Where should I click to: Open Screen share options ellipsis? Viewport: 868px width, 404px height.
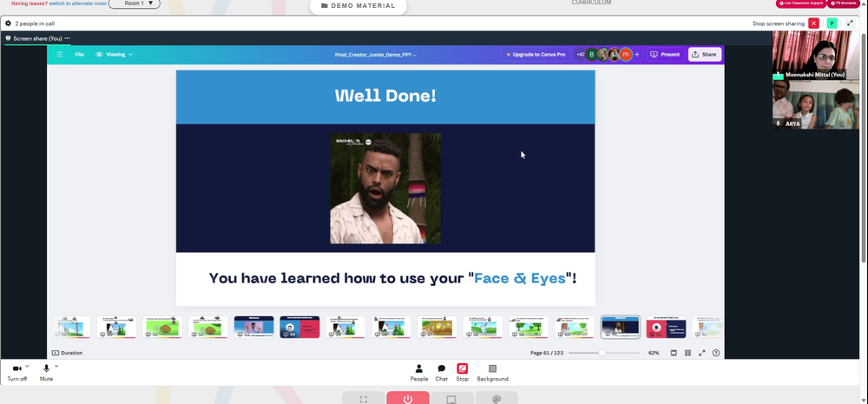click(x=67, y=38)
